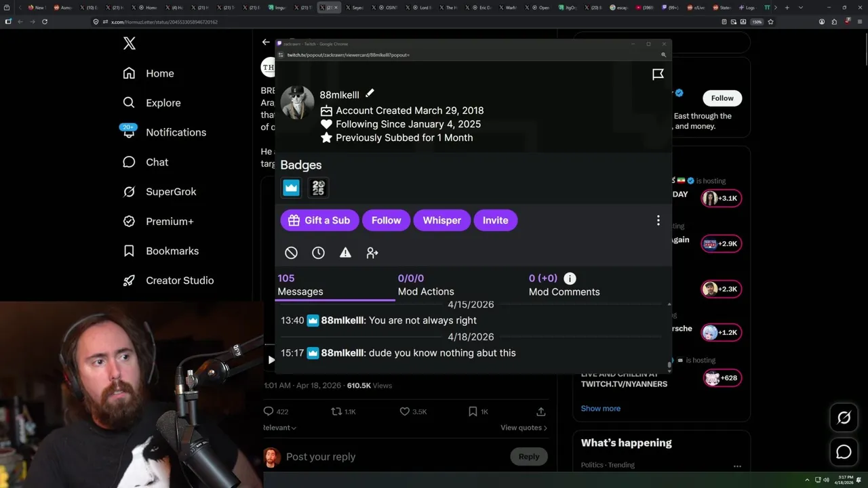The image size is (868, 488).
Task: Open the +2.3K space pill
Action: tap(722, 289)
